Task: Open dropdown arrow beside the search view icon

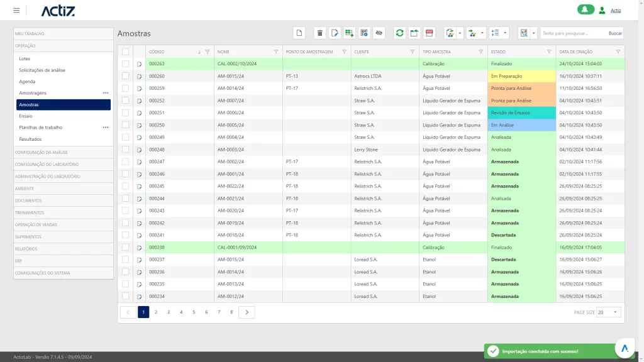Action: [534, 33]
